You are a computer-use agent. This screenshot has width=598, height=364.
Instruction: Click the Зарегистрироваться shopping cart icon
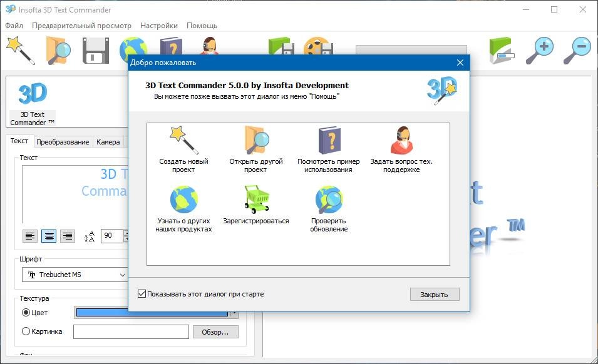tap(257, 199)
